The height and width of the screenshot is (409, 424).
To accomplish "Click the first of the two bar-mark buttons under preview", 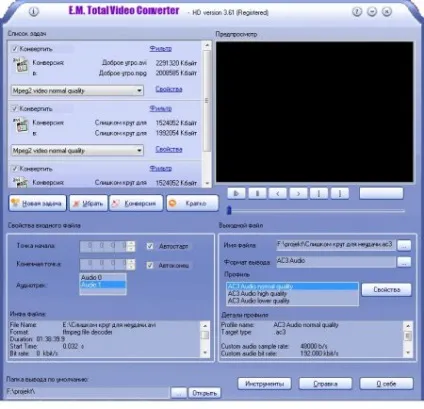I will 319,193.
